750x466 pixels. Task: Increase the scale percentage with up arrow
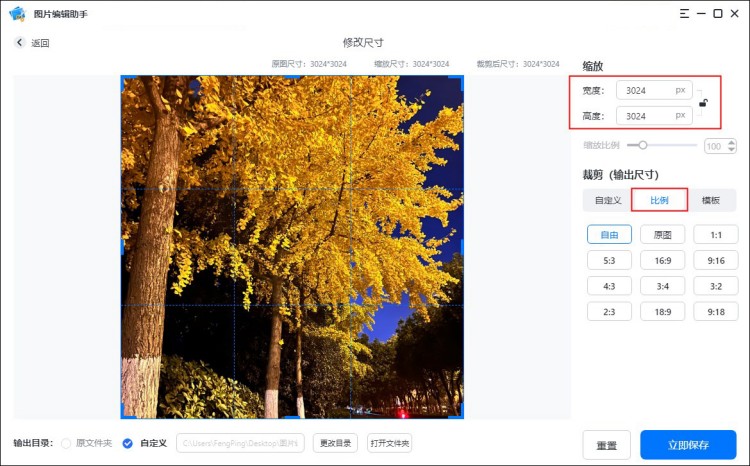[731, 142]
